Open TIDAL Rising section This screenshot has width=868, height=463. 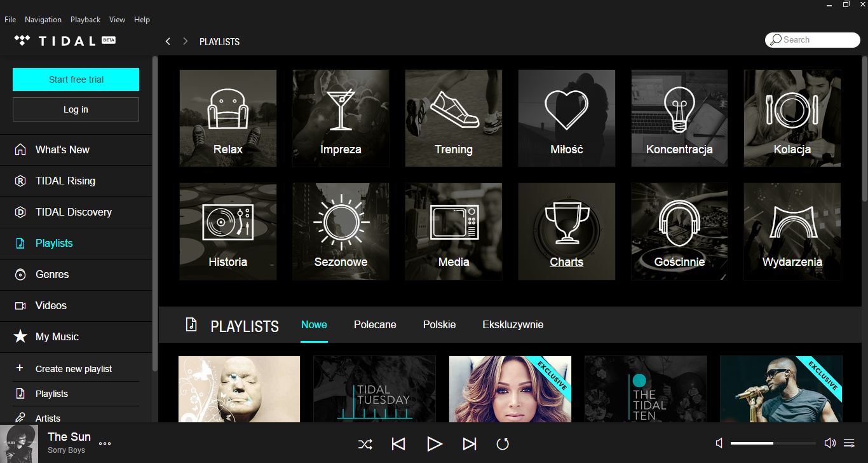[76, 181]
